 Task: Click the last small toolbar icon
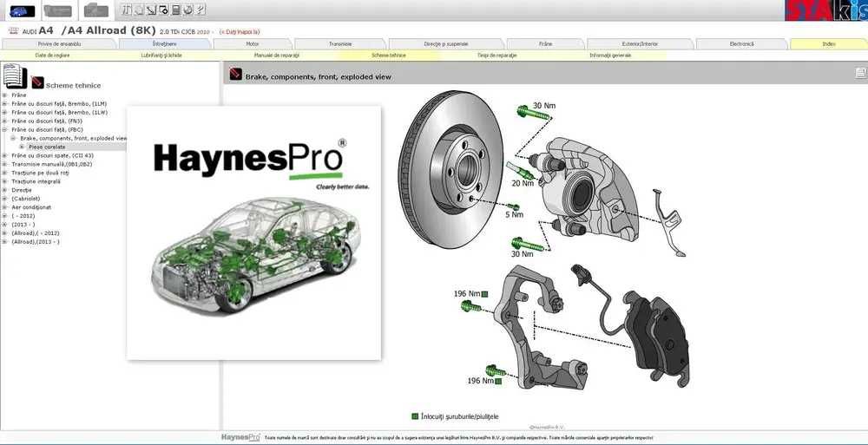pos(201,10)
